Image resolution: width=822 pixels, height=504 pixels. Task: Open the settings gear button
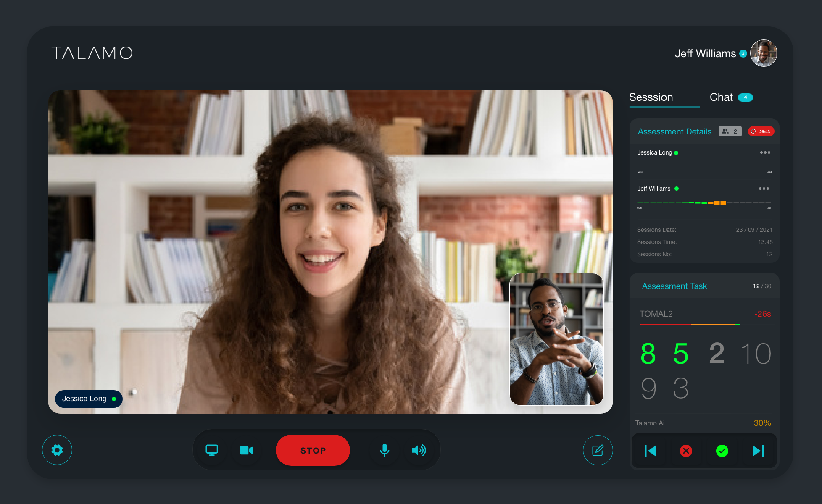coord(57,450)
